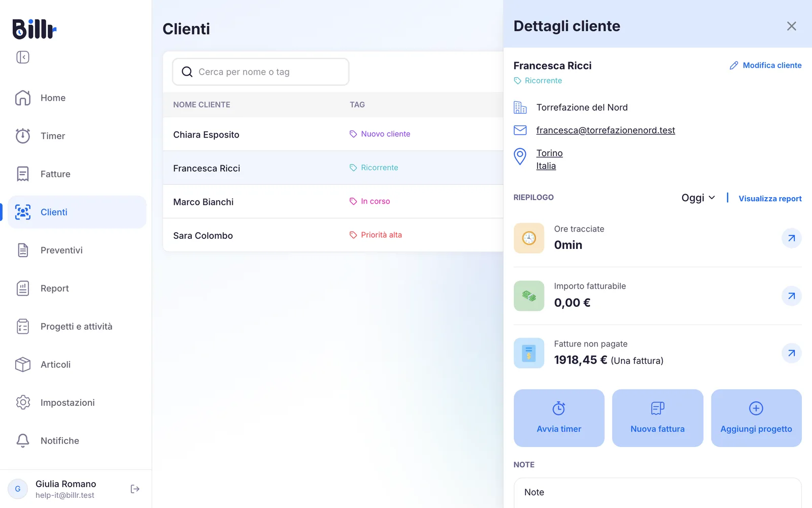
Task: Open the arrow next to Ore tracciate
Action: pos(791,238)
